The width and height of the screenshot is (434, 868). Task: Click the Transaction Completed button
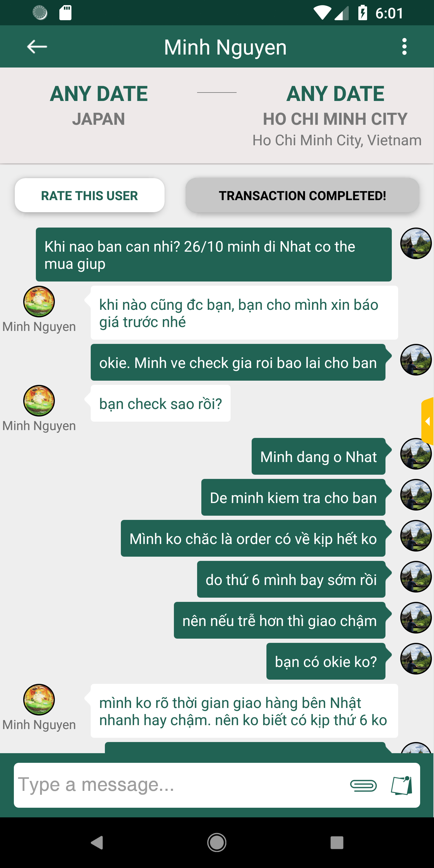[302, 195]
